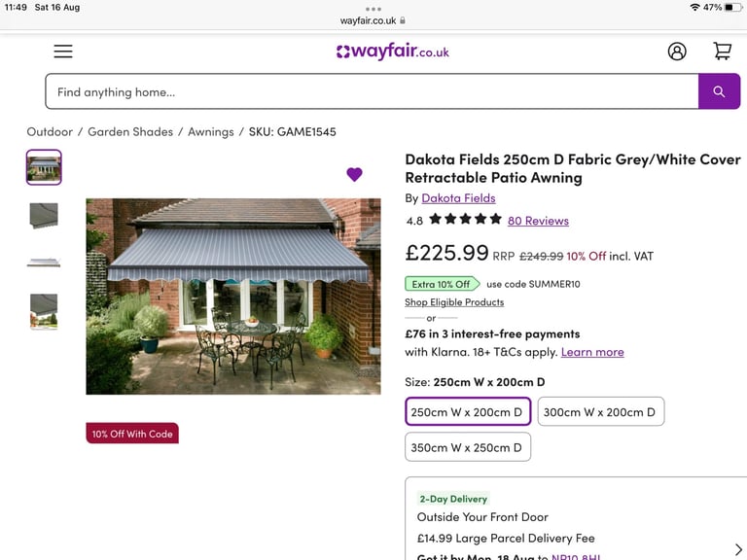The image size is (747, 560).
Task: Open the hamburger navigation menu
Action: click(63, 51)
